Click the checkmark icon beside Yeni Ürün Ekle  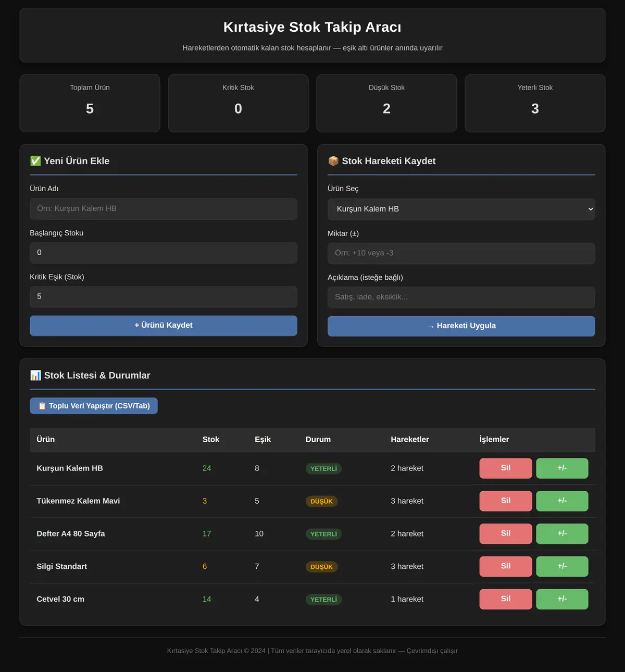point(35,161)
